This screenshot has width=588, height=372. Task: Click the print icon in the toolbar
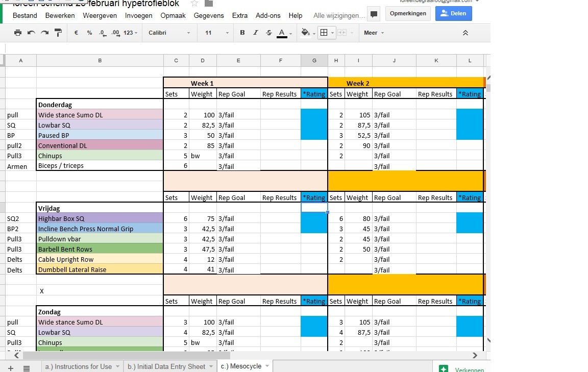tap(18, 33)
